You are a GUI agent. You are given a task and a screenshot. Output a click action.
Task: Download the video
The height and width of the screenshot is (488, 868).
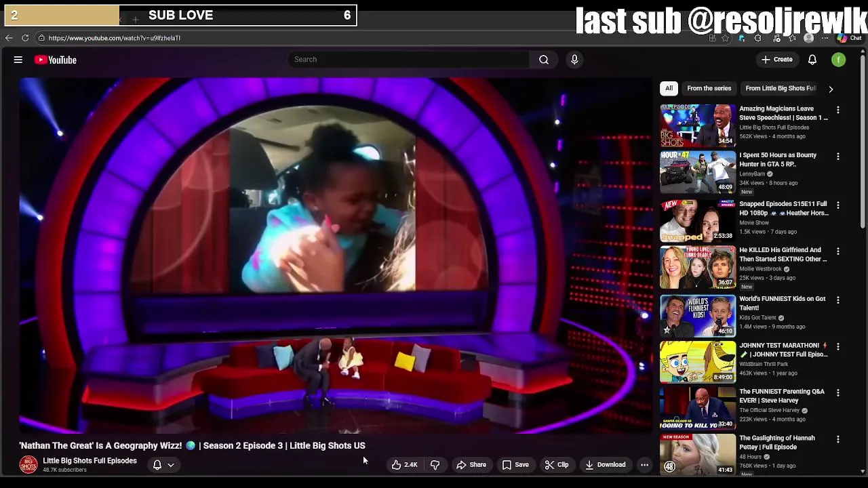tap(606, 465)
